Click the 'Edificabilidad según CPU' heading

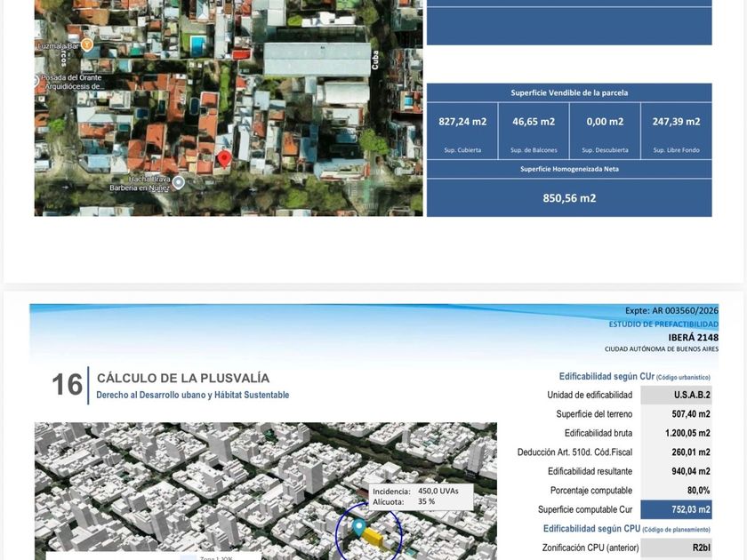(591, 529)
